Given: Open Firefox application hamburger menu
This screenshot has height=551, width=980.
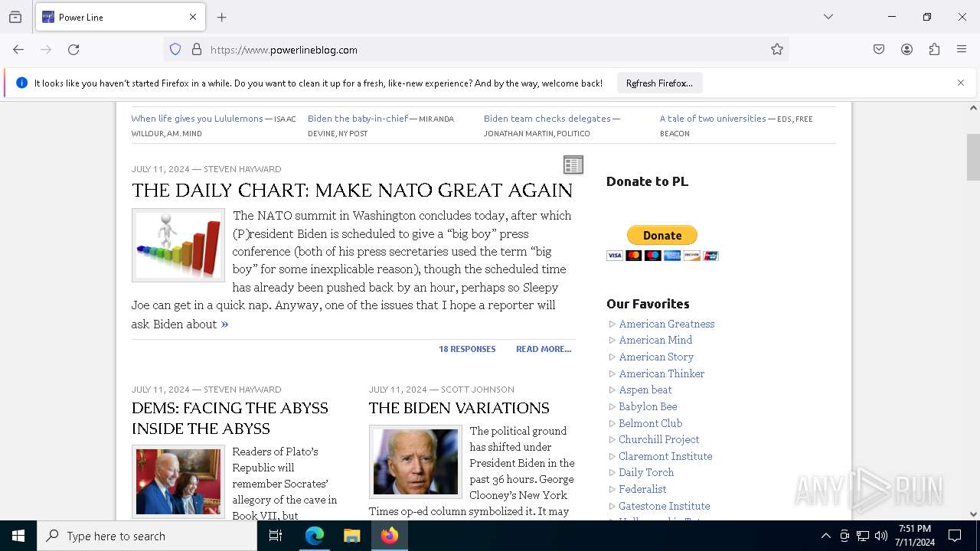Looking at the screenshot, I should coord(962,50).
